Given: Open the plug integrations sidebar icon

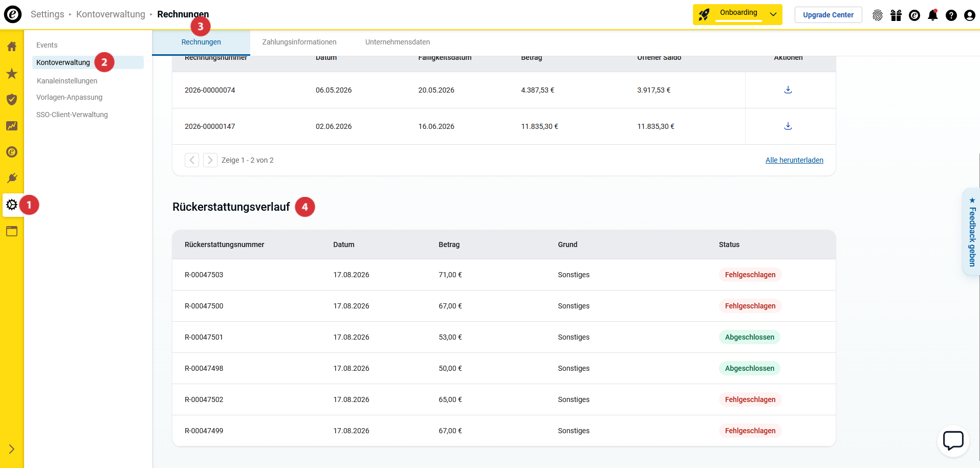Looking at the screenshot, I should (12, 178).
